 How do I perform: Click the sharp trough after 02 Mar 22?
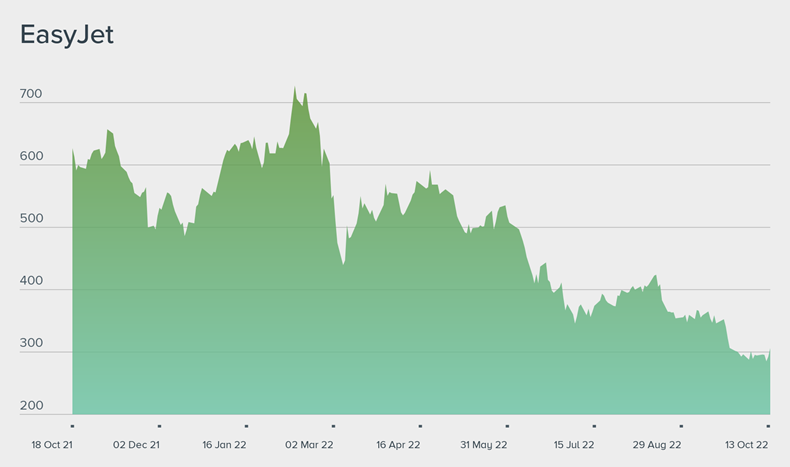[343, 264]
